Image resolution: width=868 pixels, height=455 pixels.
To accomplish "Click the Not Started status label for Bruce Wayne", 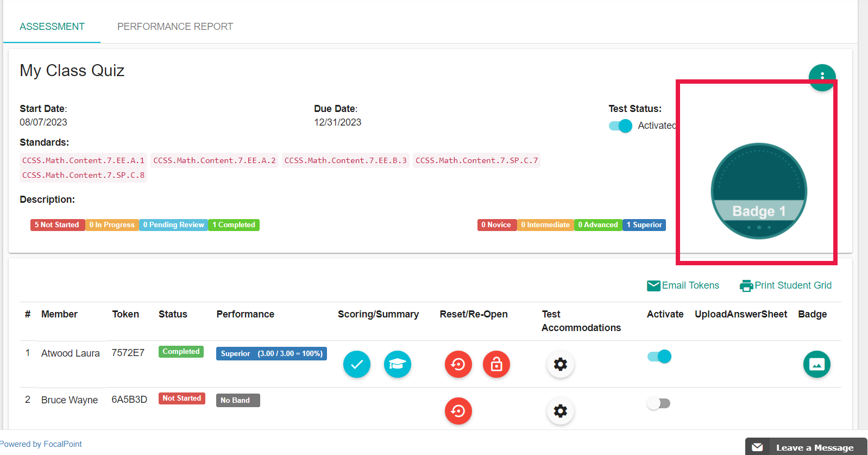I will click(x=182, y=398).
